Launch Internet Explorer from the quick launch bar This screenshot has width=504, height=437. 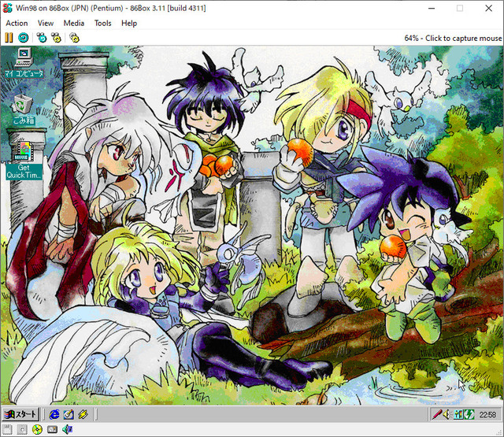pyautogui.click(x=54, y=414)
